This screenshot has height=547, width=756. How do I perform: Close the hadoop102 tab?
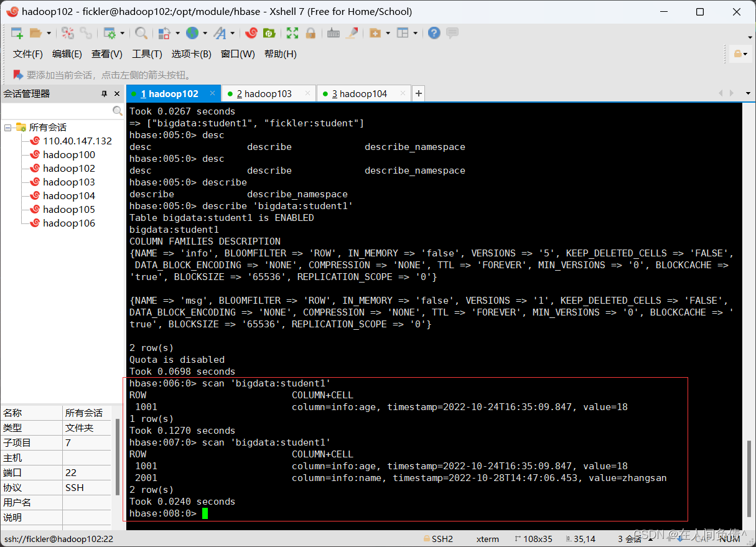point(212,93)
